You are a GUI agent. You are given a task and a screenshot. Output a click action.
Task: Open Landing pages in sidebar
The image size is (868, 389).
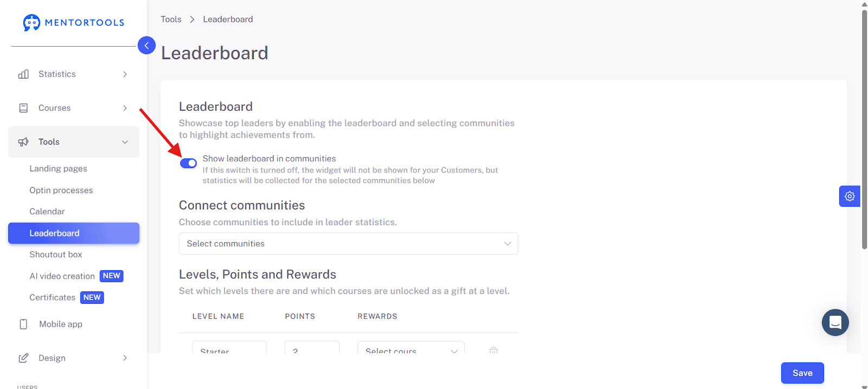[58, 169]
